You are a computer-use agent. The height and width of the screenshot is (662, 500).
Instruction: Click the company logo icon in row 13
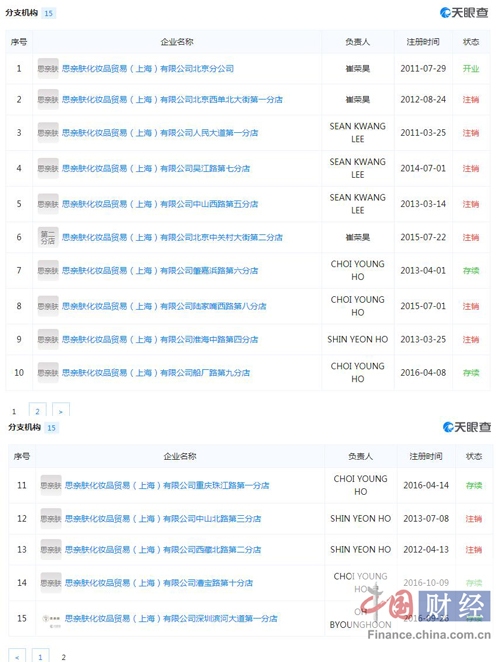(x=51, y=550)
